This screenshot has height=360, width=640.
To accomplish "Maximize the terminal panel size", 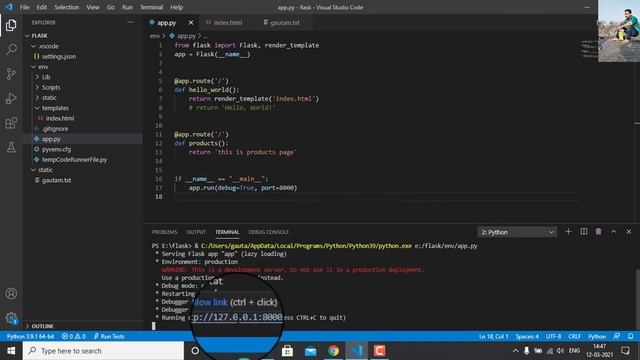I will pyautogui.click(x=613, y=231).
